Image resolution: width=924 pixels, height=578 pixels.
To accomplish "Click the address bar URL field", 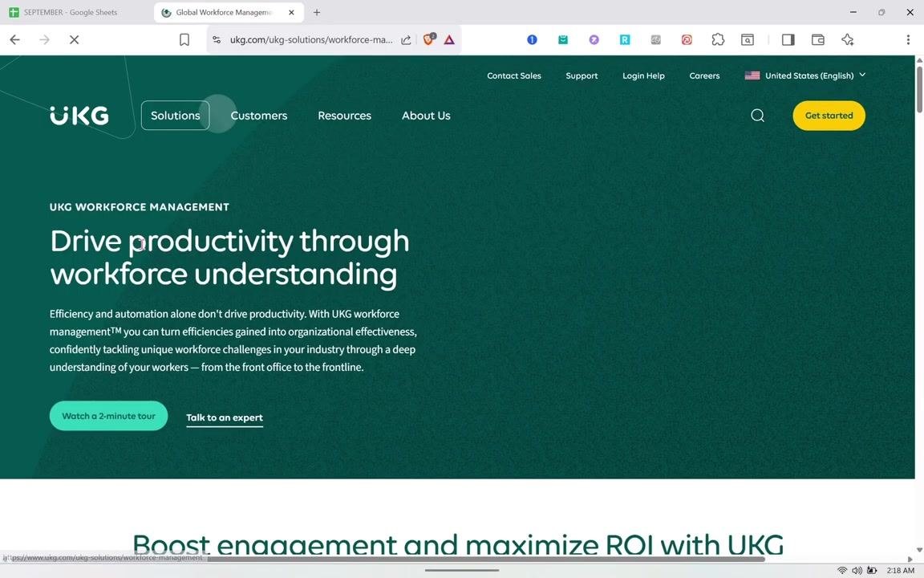I will [310, 39].
